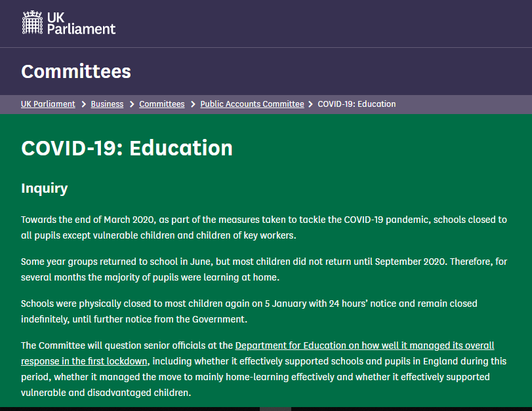The height and width of the screenshot is (411, 532).
Task: Click current breadcrumb COVID-19: Education
Action: [x=356, y=104]
